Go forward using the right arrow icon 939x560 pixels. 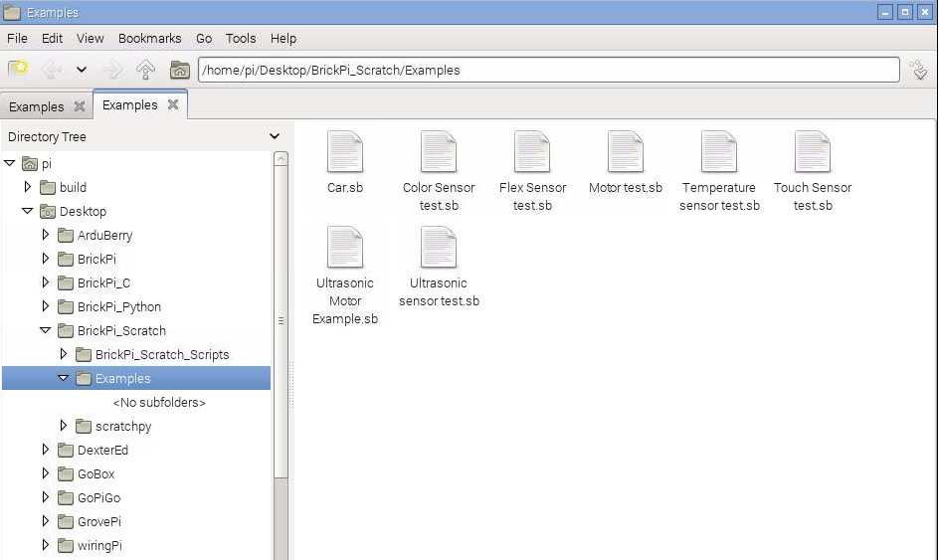click(112, 70)
